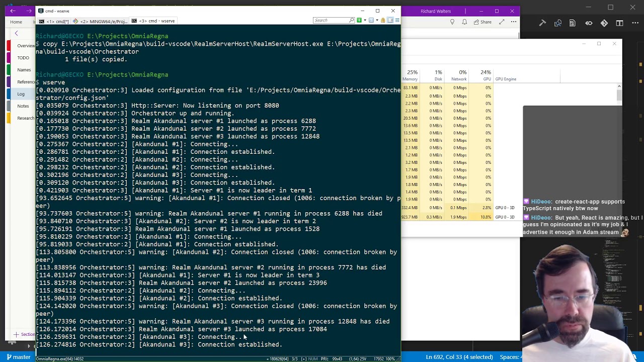Open the Notes page in OneNote
Viewport: 644px width, 362px height.
[23, 106]
